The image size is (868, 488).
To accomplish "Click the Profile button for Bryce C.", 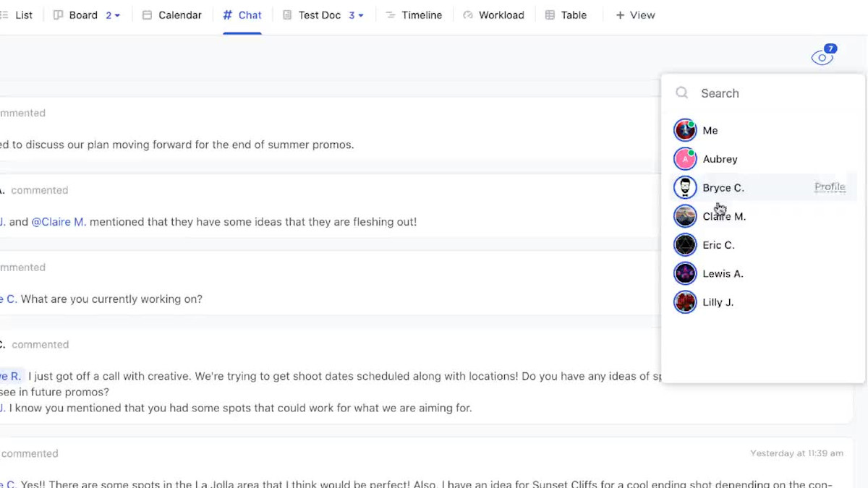I will click(829, 187).
